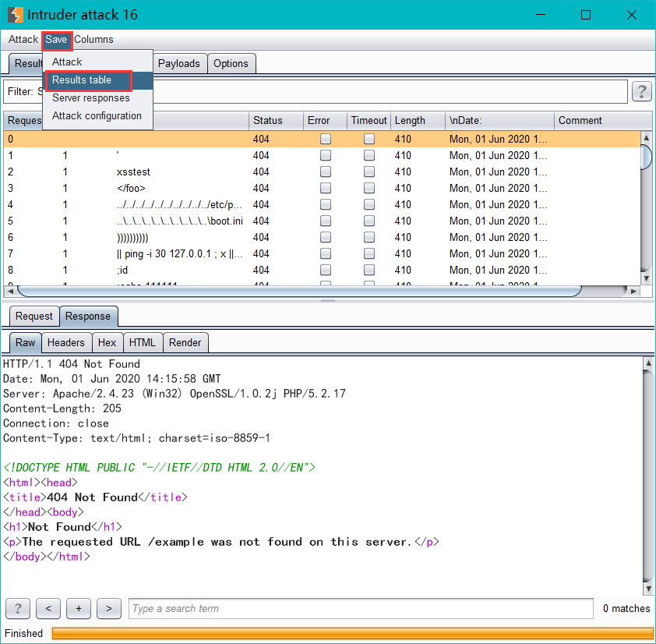Click the response search term field

click(x=361, y=608)
